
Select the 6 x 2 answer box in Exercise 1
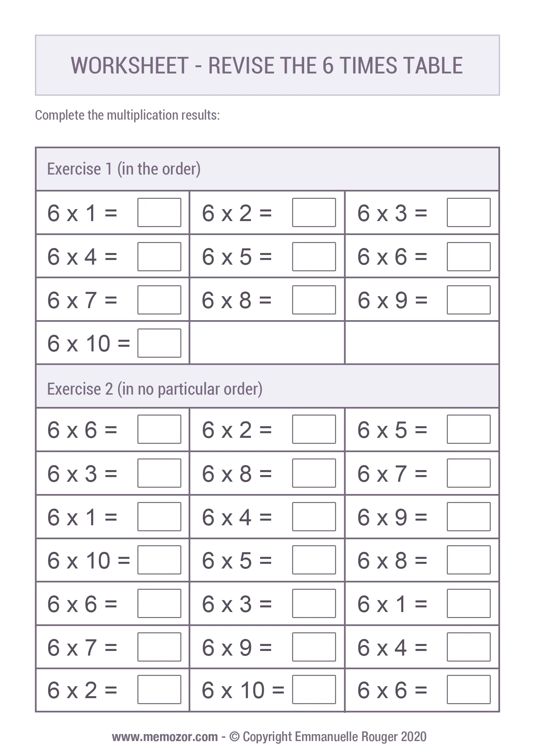[x=314, y=212]
